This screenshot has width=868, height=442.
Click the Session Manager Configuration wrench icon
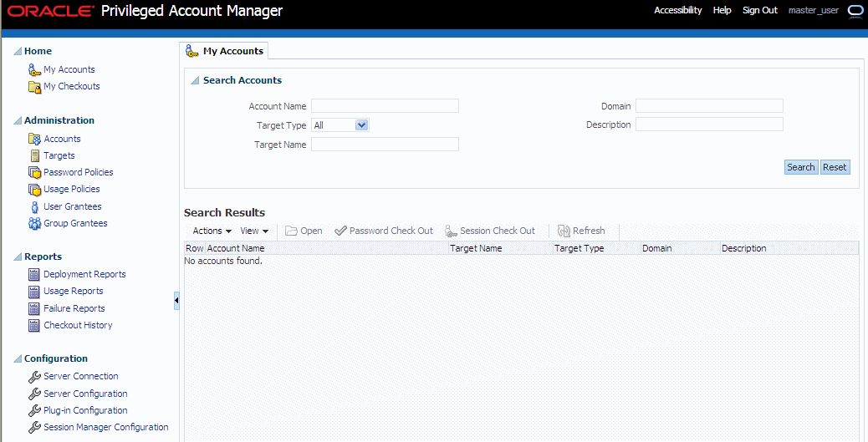pyautogui.click(x=34, y=427)
